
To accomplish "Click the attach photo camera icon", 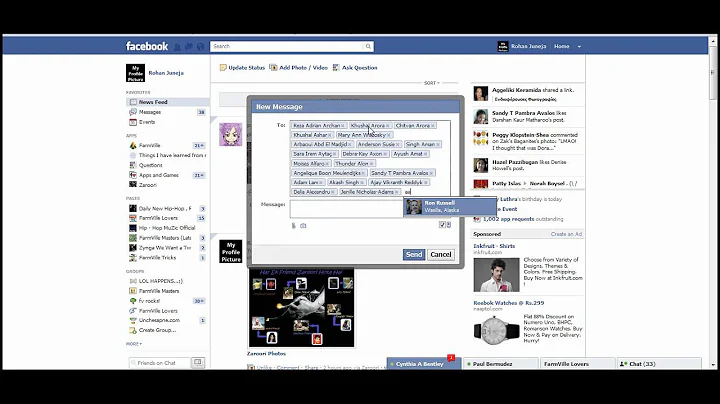I will (303, 225).
